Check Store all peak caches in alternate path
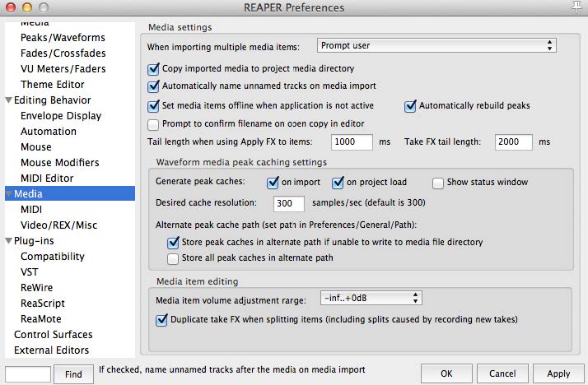The height and width of the screenshot is (385, 588). 173,259
